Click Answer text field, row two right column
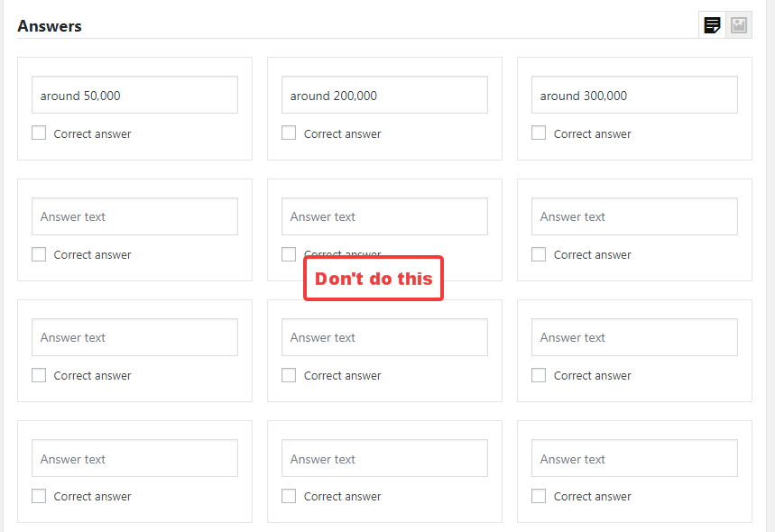775x532 pixels. click(634, 216)
